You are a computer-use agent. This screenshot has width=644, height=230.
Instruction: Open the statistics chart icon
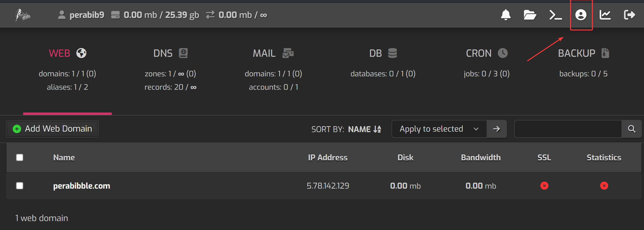point(605,15)
